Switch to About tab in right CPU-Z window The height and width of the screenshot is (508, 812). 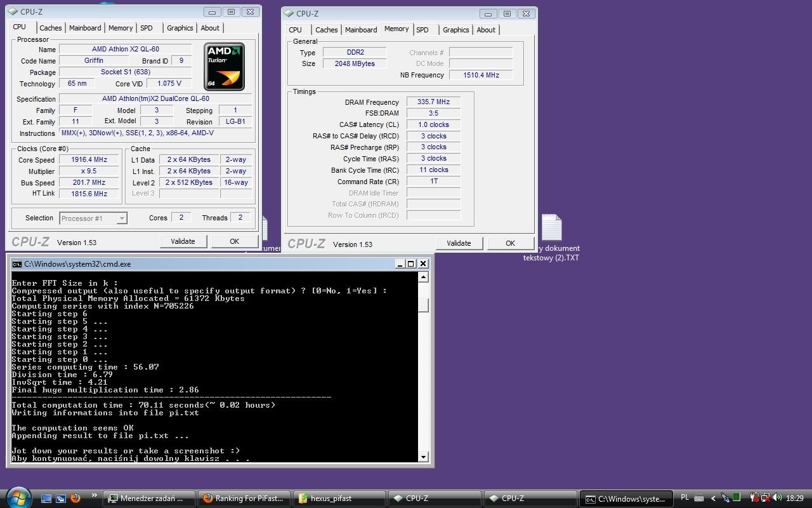coord(486,30)
